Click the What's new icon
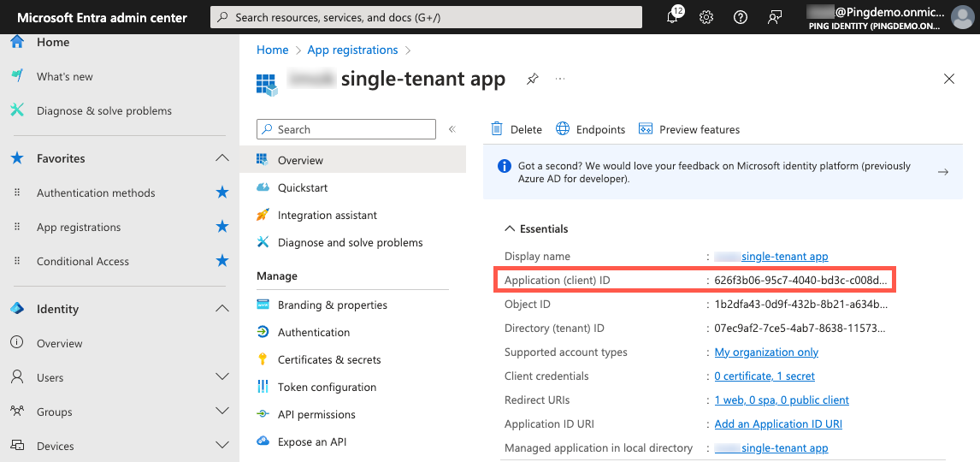Screen dimensions: 980x462 [x=17, y=76]
